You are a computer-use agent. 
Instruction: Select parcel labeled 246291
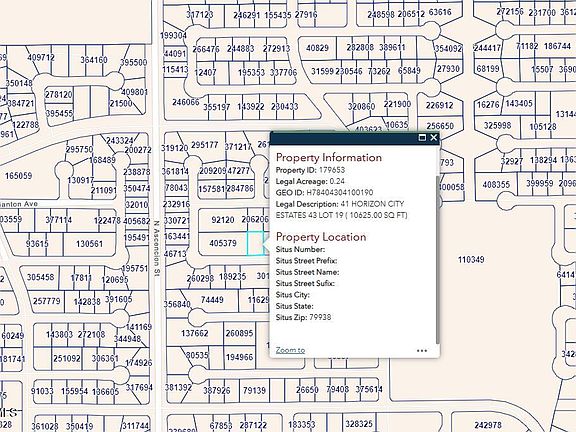pos(247,15)
